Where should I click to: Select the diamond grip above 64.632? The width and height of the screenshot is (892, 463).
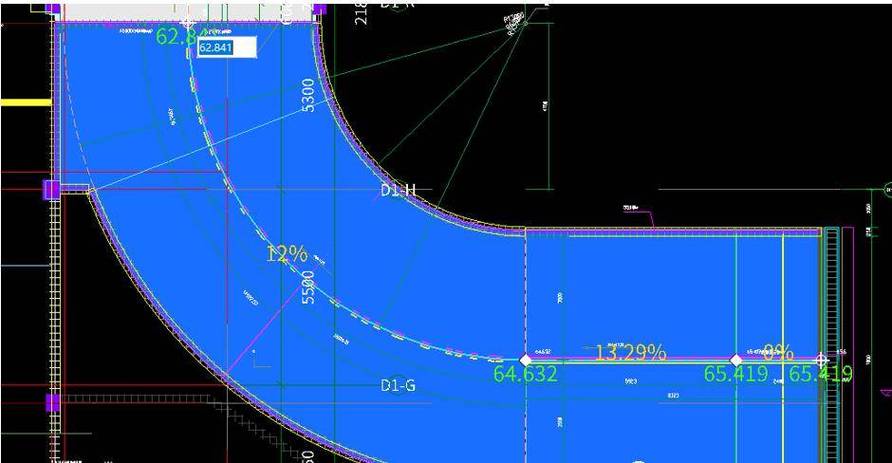coord(526,360)
